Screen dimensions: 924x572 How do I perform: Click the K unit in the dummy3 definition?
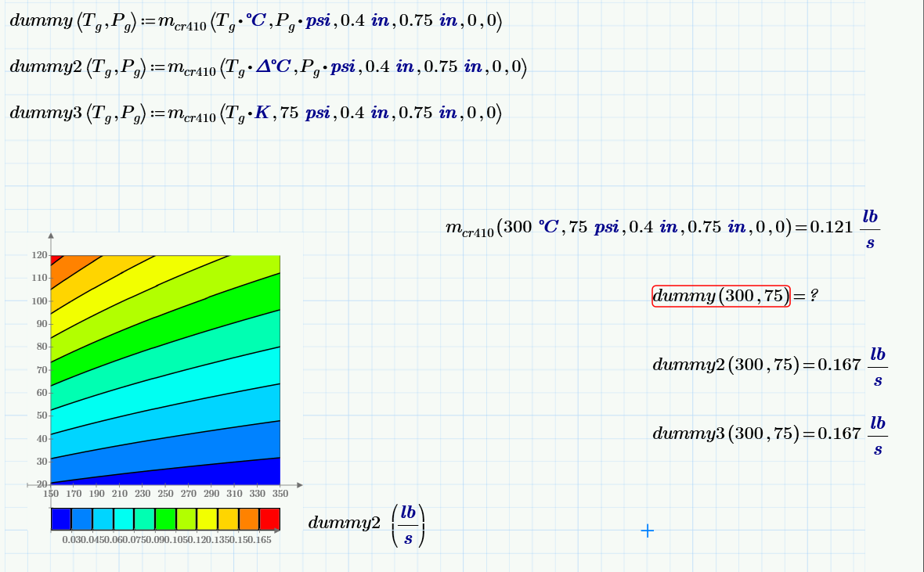(262, 112)
